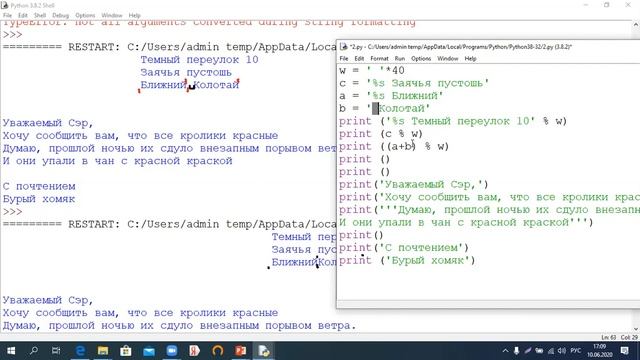Place cursor on line "w = ' '*40"
The height and width of the screenshot is (360, 640).
click(x=371, y=71)
